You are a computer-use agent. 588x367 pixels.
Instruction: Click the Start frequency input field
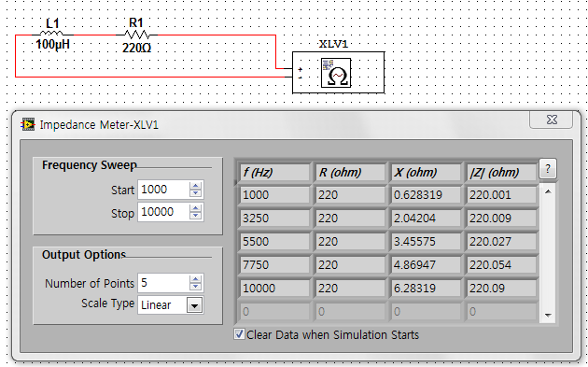coord(163,190)
